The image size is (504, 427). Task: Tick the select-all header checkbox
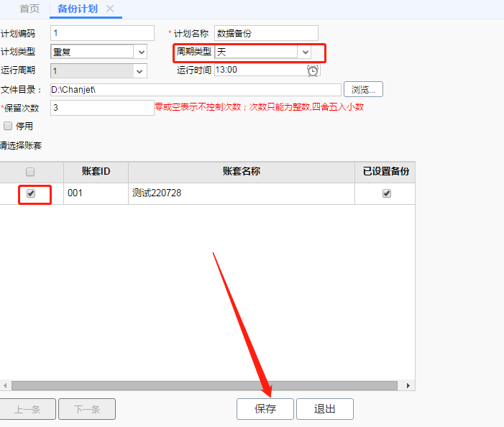(30, 172)
